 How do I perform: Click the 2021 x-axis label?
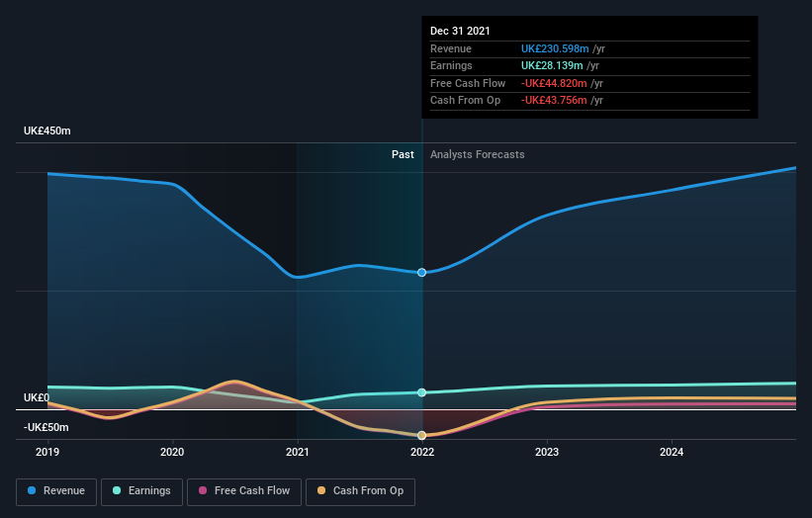point(298,453)
